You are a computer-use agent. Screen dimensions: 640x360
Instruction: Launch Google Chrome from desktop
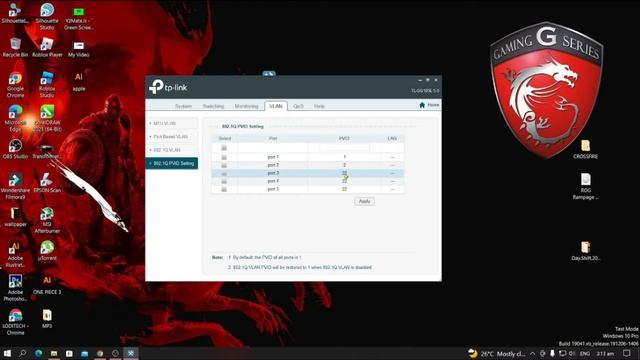point(15,84)
